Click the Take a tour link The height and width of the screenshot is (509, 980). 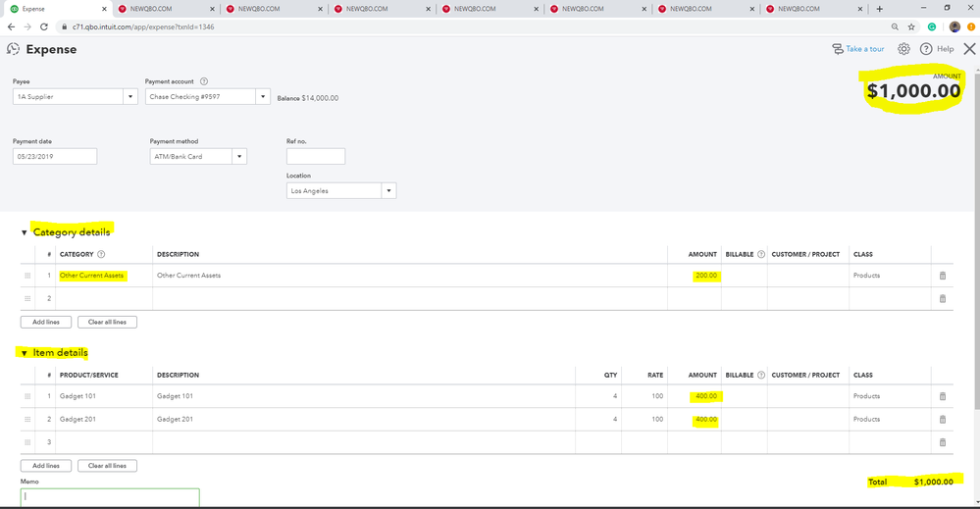click(x=865, y=49)
